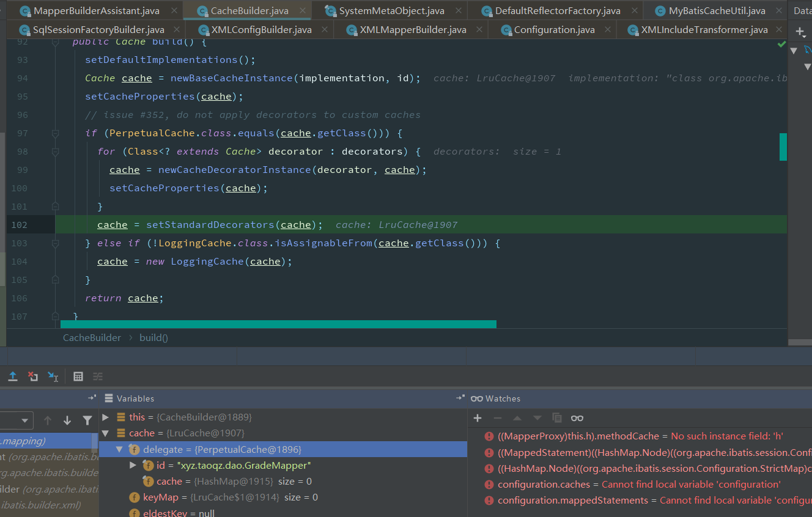Click restore layout icon left of Watches
This screenshot has height=517, width=812.
tap(460, 398)
